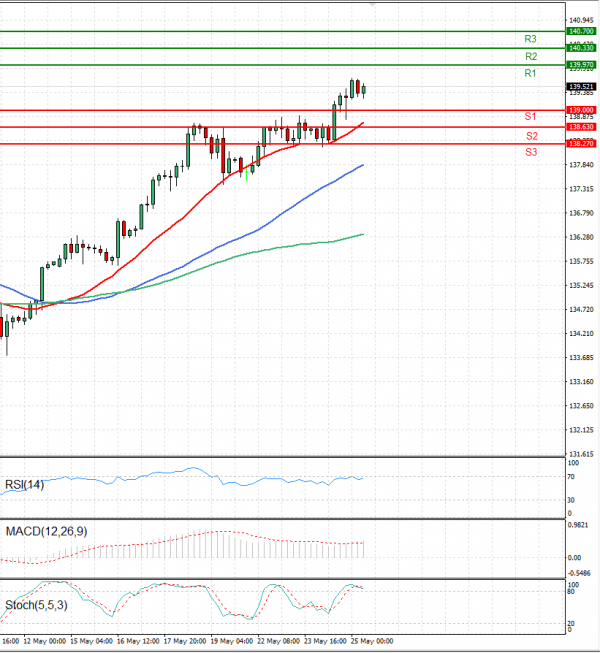
Task: Select the 140.330 price tag
Action: point(581,48)
